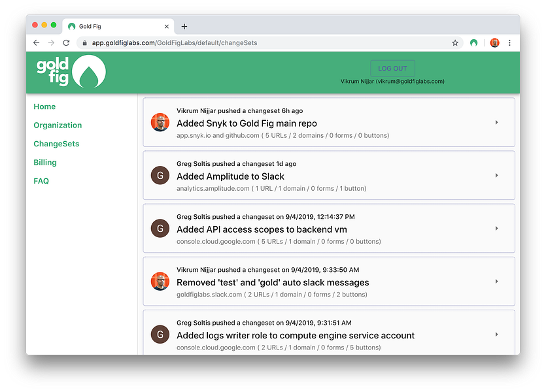Click the Gold Fig logo in header
Screen dimensions: 546x392
(x=71, y=72)
